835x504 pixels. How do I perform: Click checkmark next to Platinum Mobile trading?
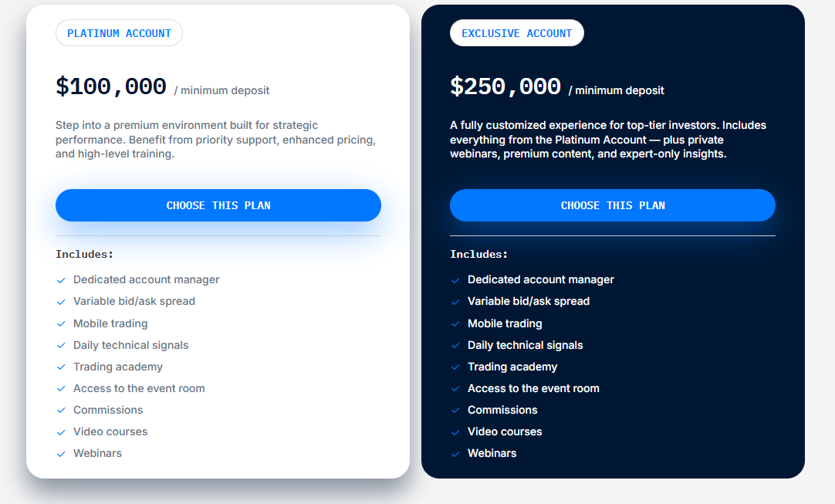click(x=61, y=324)
